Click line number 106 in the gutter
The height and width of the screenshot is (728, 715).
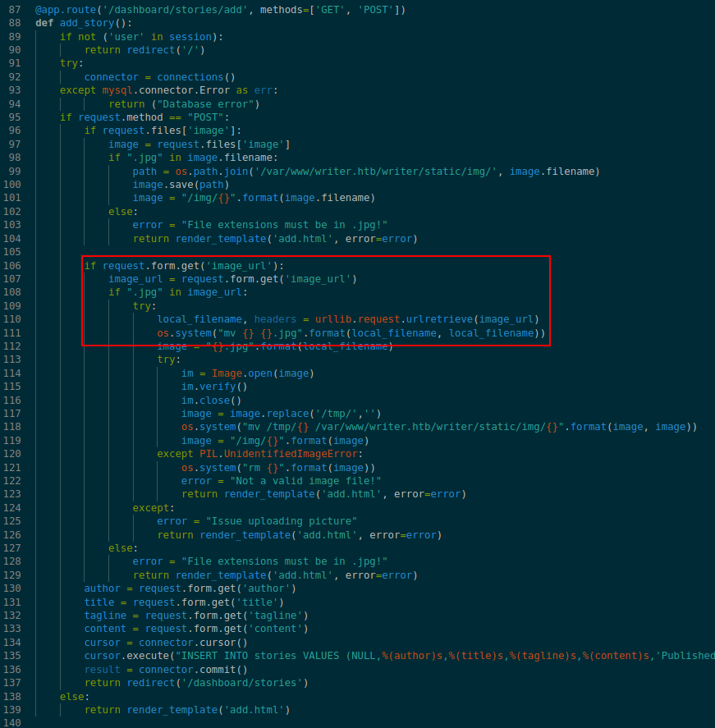click(x=14, y=265)
